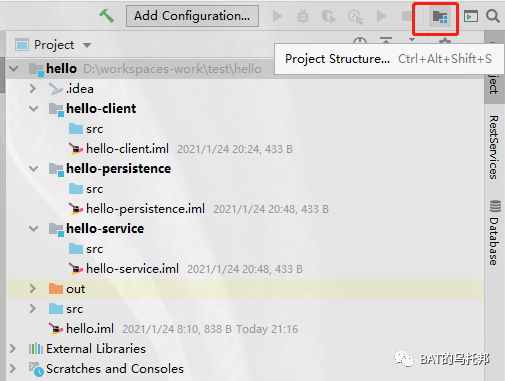Select hello-client module folder icon
This screenshot has height=381, width=505.
click(x=56, y=109)
